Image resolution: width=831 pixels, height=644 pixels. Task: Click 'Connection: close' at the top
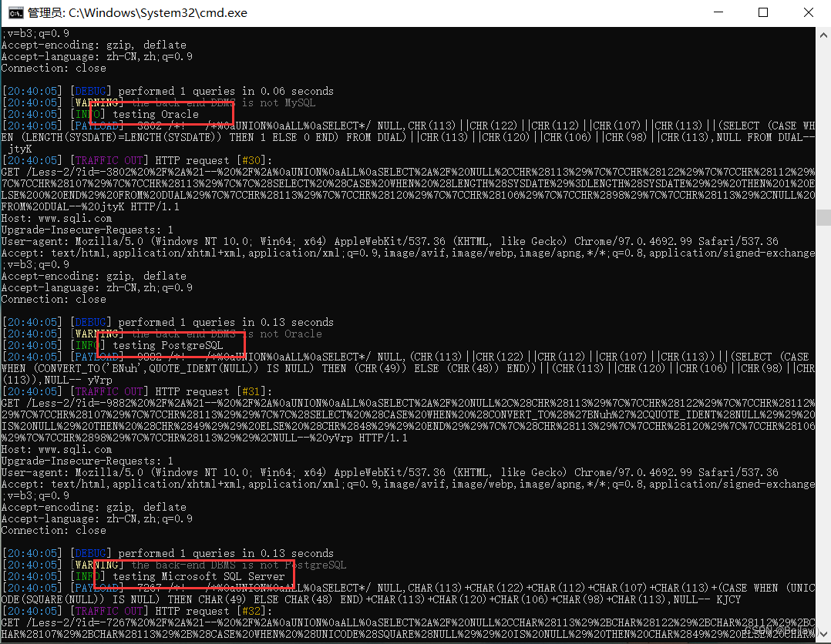coord(53,68)
